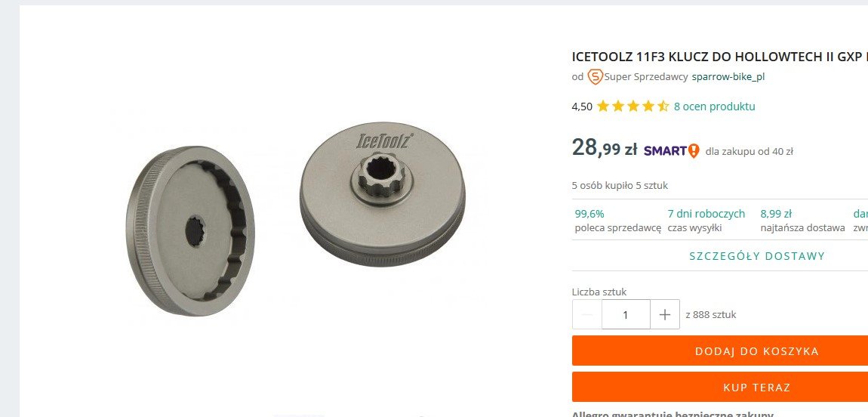The image size is (868, 417).
Task: Click DODAJ DO KOSZYKA button
Action: click(x=757, y=351)
